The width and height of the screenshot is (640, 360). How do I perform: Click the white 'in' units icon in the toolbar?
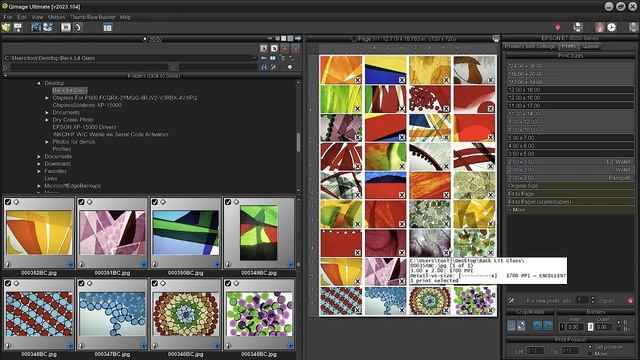click(x=66, y=27)
